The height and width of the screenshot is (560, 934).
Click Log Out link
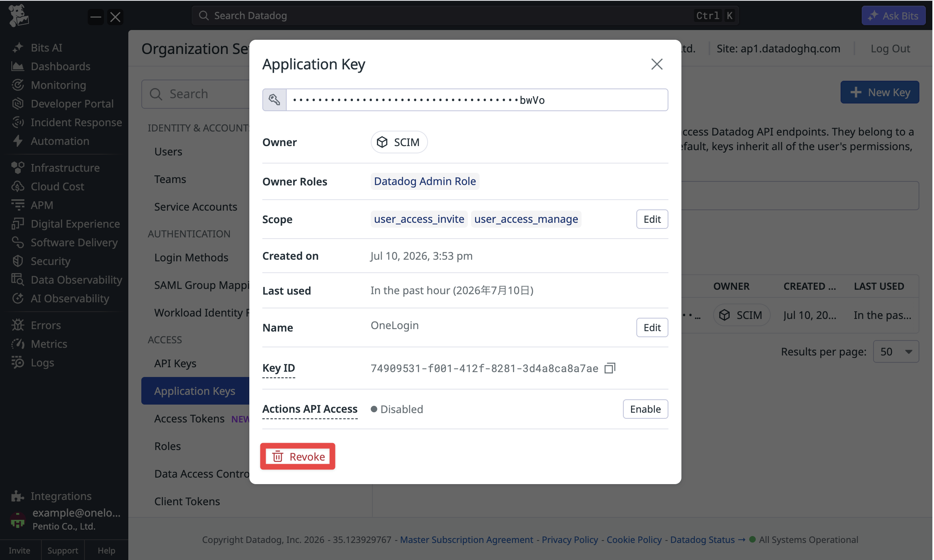tap(890, 49)
